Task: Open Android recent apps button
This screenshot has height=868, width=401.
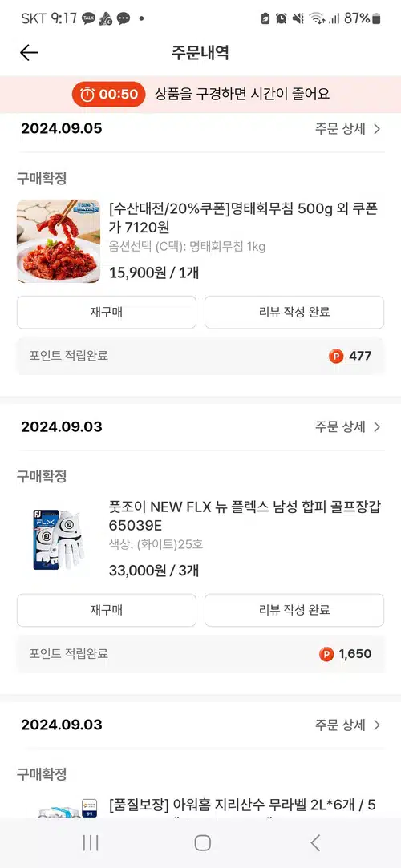Action: pos(91,842)
